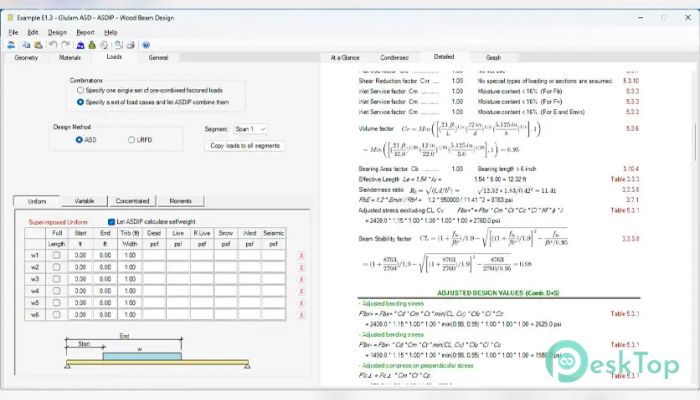Check Full Length box for w3
Viewport: 700px width, 400px height.
[x=56, y=279]
